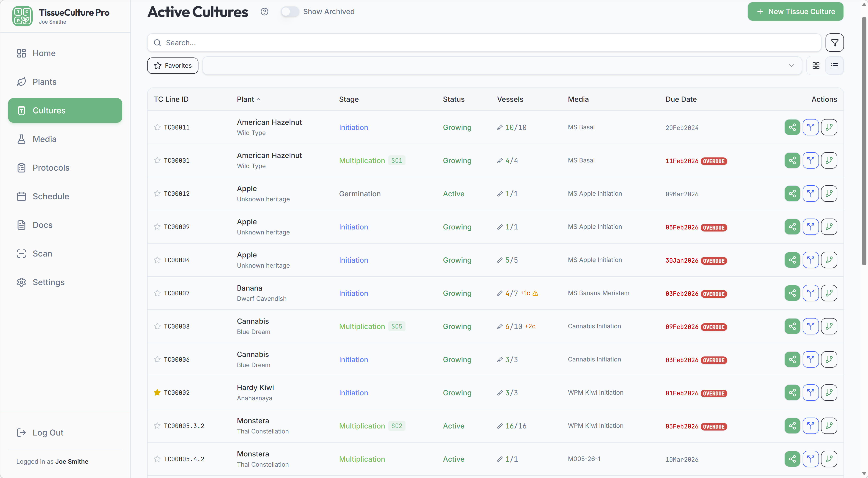Favorite the TC00012 Apple culture

coord(157,194)
